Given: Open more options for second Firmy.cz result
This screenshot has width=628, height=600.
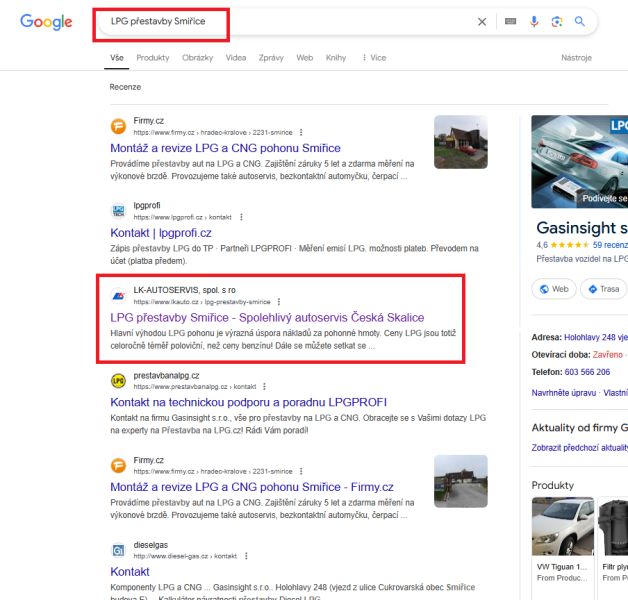Looking at the screenshot, I should [x=301, y=471].
